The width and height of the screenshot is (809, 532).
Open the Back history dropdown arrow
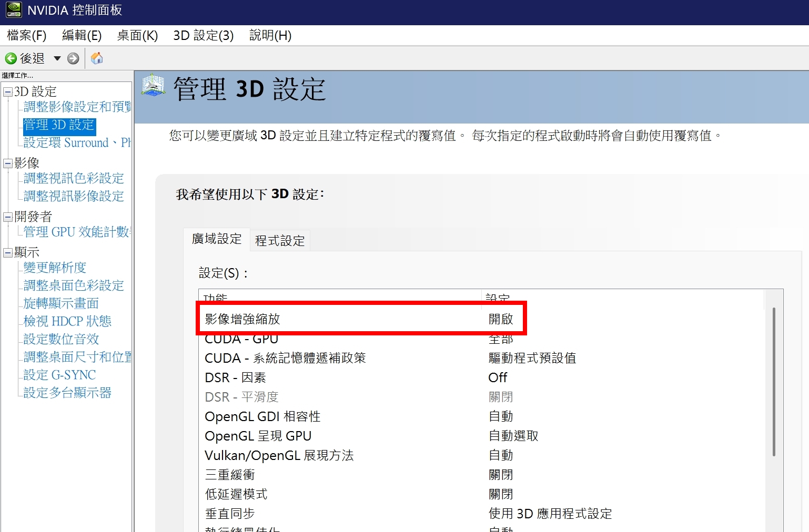click(57, 58)
